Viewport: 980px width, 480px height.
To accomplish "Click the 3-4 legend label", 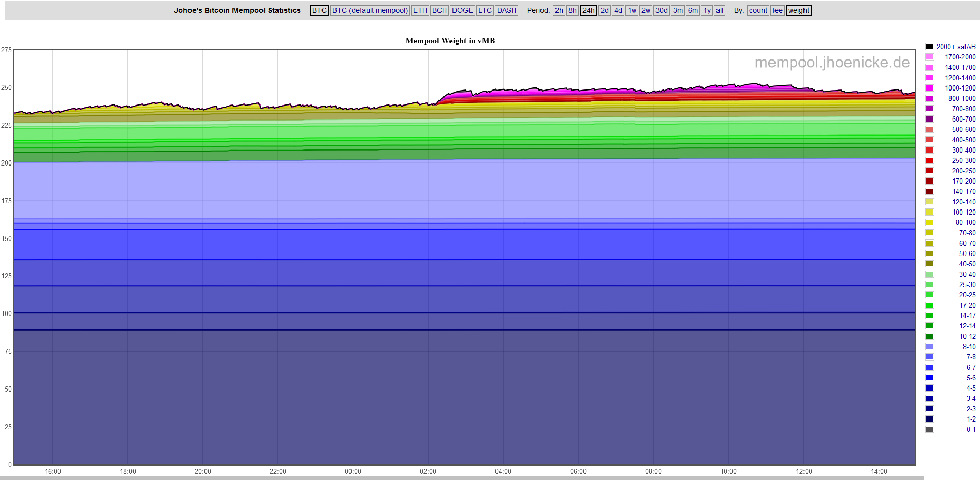I will (971, 398).
